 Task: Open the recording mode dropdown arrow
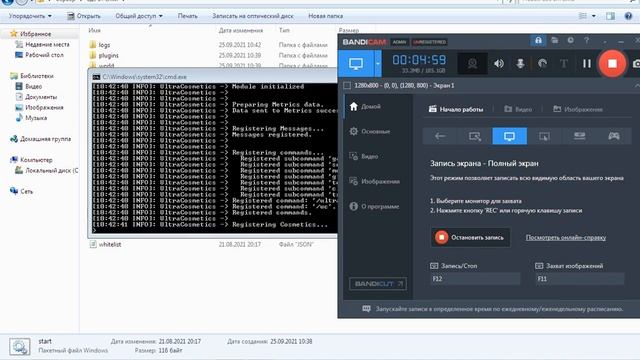click(378, 64)
